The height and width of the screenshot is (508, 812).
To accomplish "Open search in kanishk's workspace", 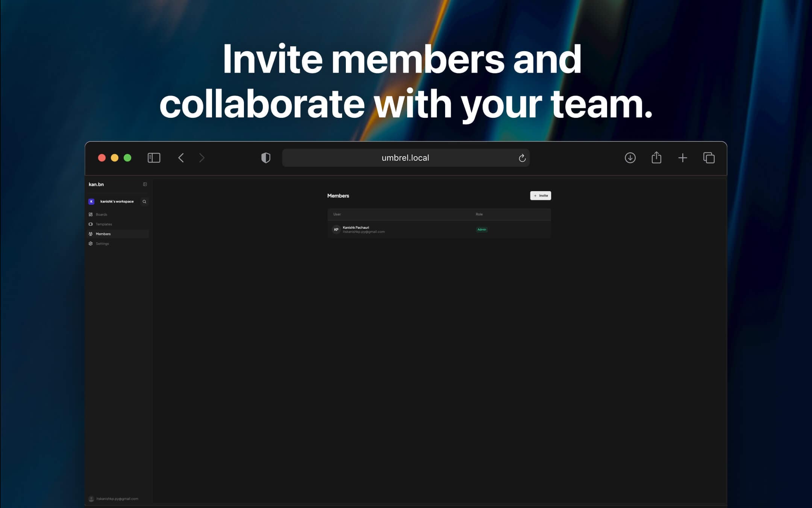I will click(x=144, y=202).
